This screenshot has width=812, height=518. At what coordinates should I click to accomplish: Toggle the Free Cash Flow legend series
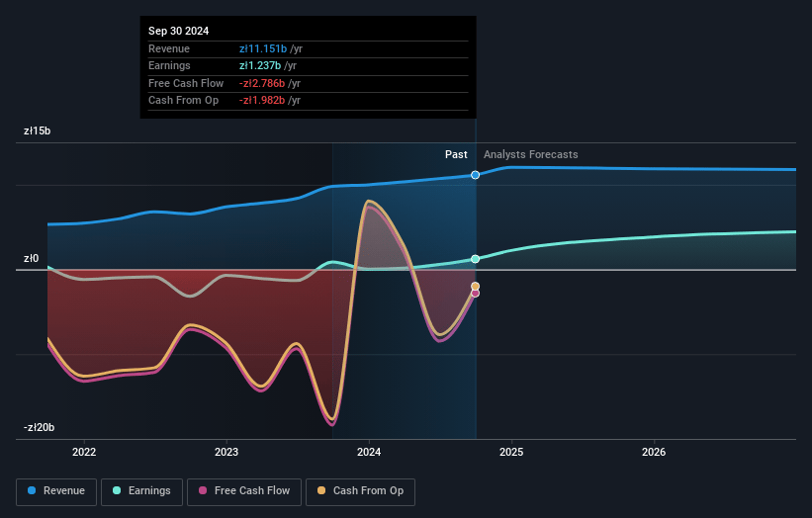(244, 491)
